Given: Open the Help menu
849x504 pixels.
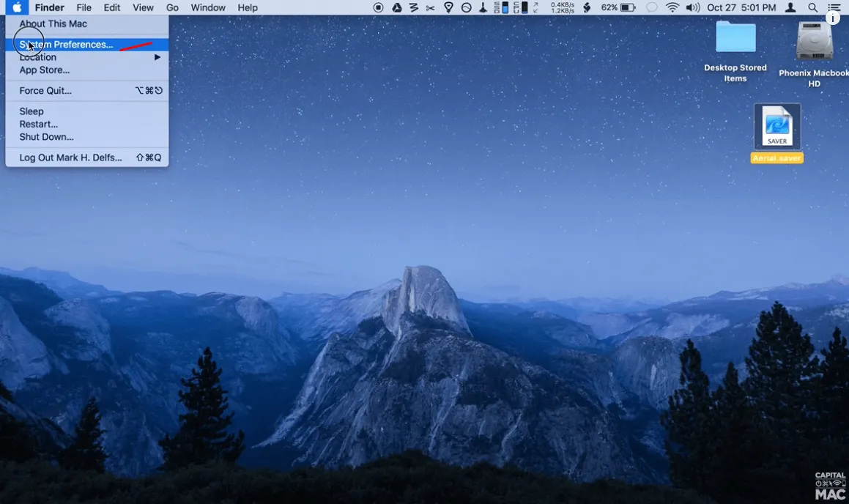Looking at the screenshot, I should [x=248, y=7].
